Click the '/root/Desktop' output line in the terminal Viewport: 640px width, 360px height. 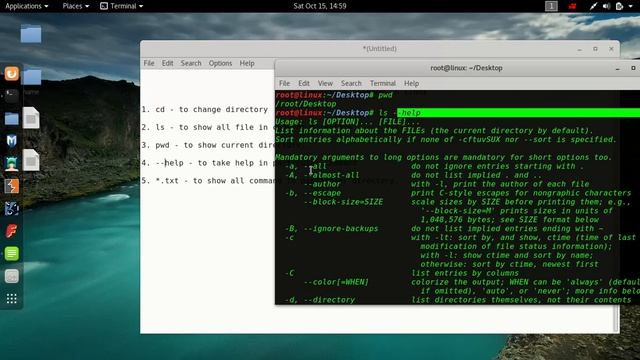pyautogui.click(x=306, y=104)
